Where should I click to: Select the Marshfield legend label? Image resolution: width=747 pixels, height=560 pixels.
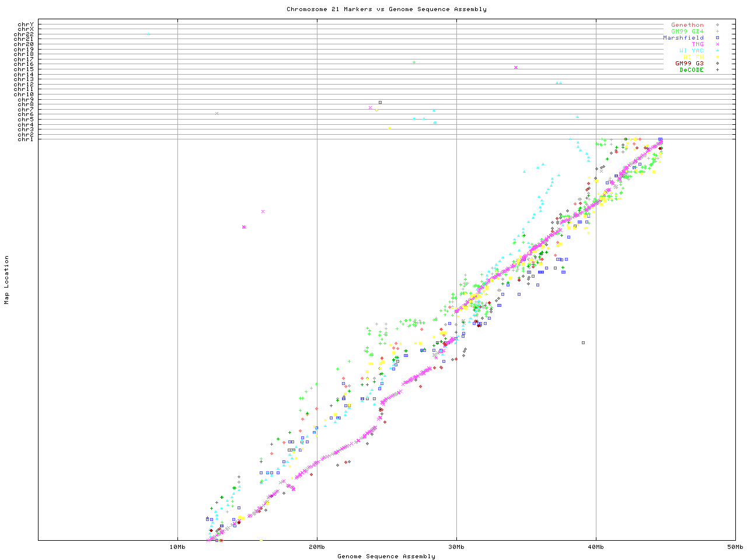683,38
